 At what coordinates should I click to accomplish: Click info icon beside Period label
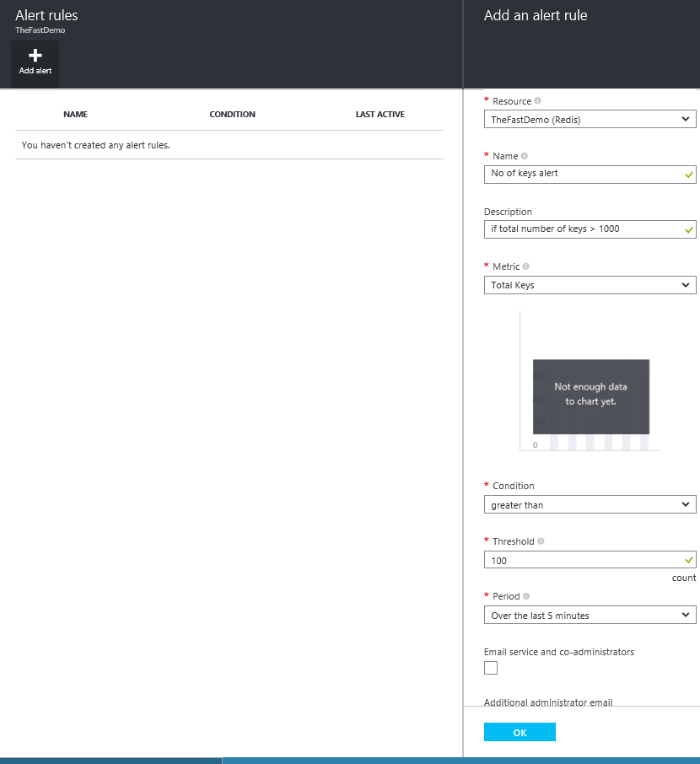(x=526, y=596)
